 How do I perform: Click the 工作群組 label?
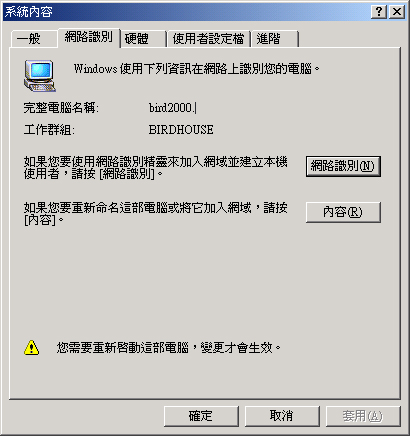[x=49, y=130]
